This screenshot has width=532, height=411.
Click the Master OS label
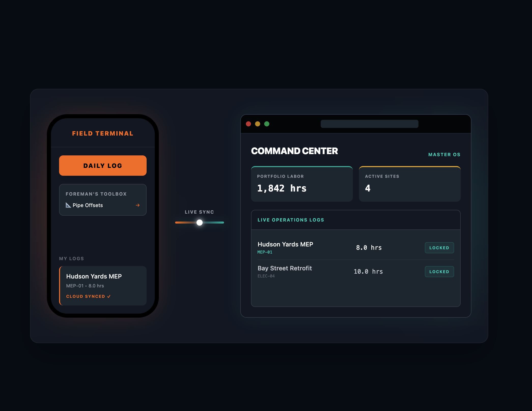pos(444,155)
